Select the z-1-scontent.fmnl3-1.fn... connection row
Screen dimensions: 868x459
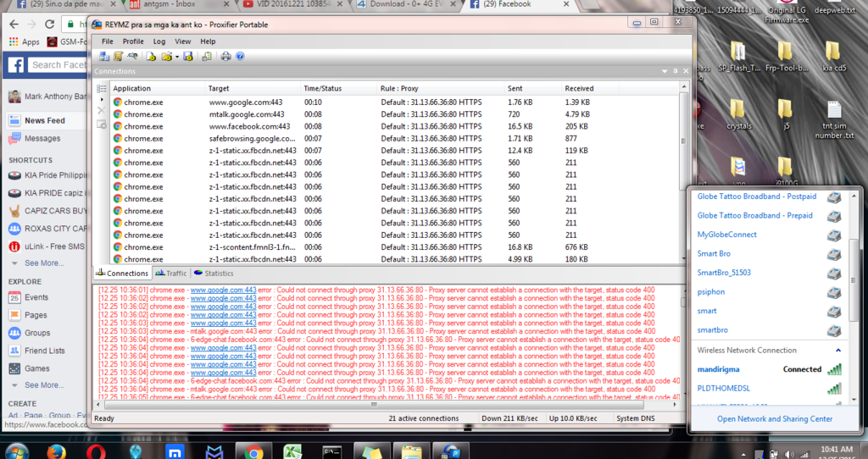395,247
